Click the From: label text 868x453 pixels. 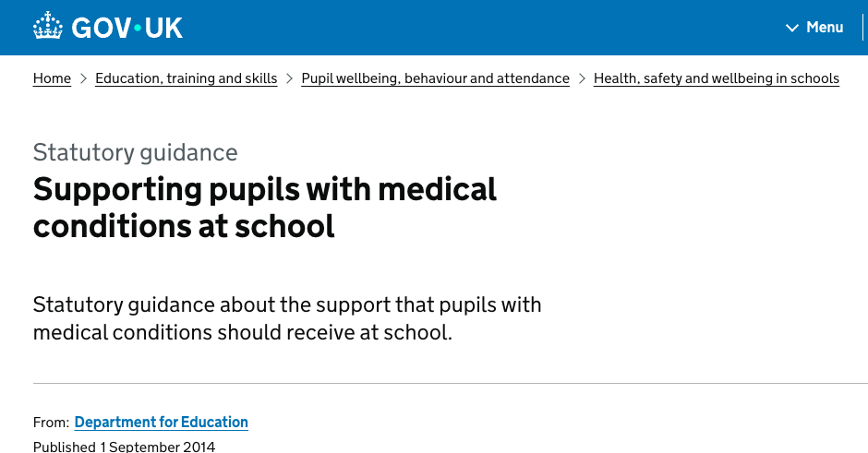(51, 423)
